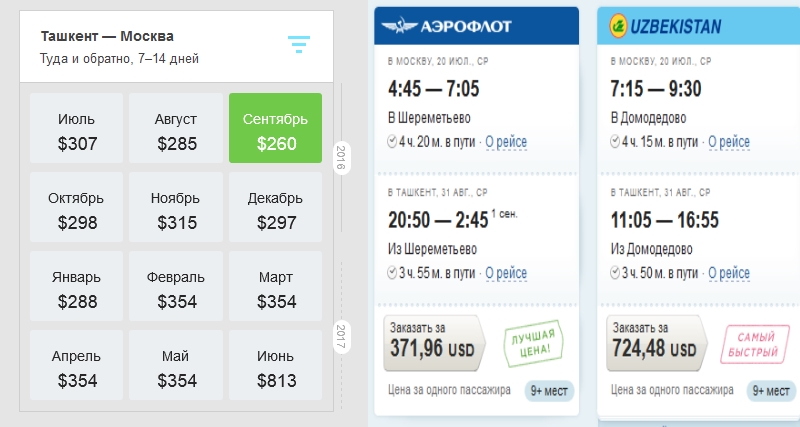Pick the Декабрь $297 month tile

click(x=275, y=210)
